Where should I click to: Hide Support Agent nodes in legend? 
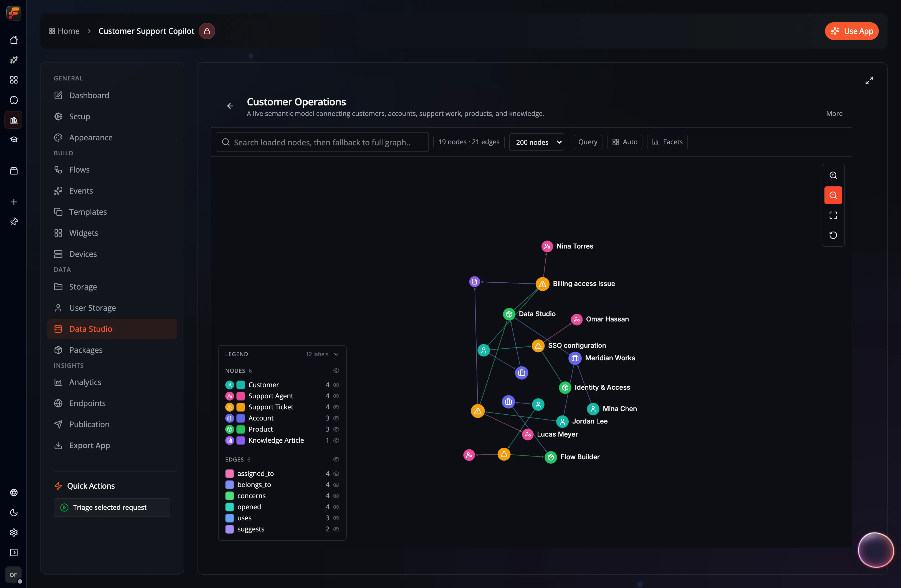pyautogui.click(x=336, y=396)
